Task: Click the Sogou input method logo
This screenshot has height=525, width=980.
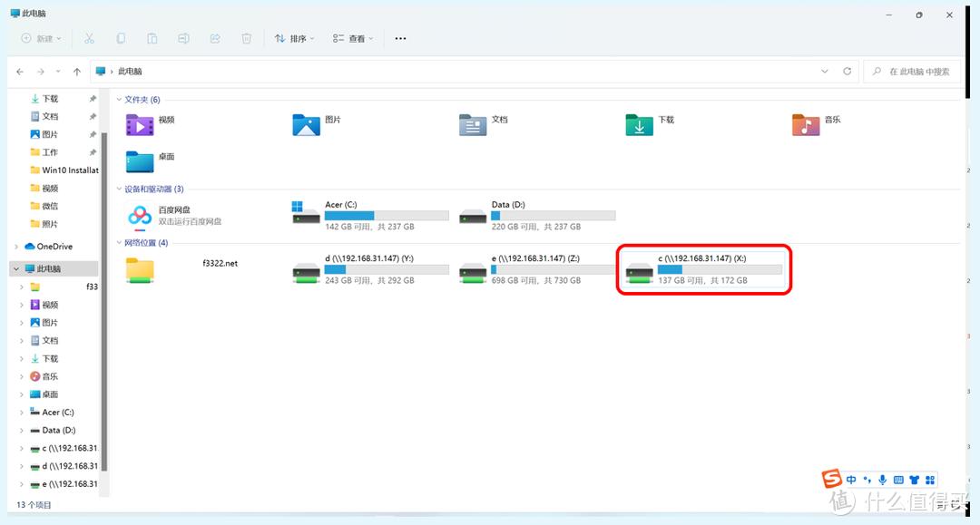Action: pos(831,479)
